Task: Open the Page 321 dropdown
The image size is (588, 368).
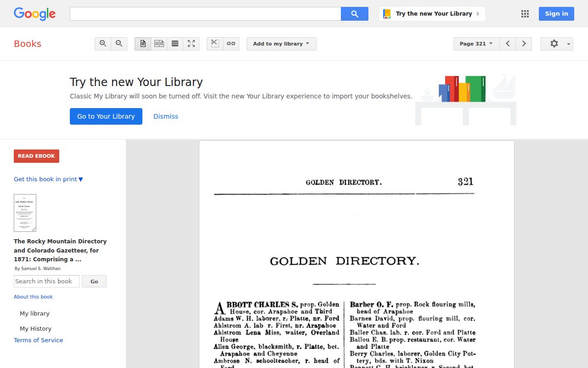Action: (x=476, y=44)
